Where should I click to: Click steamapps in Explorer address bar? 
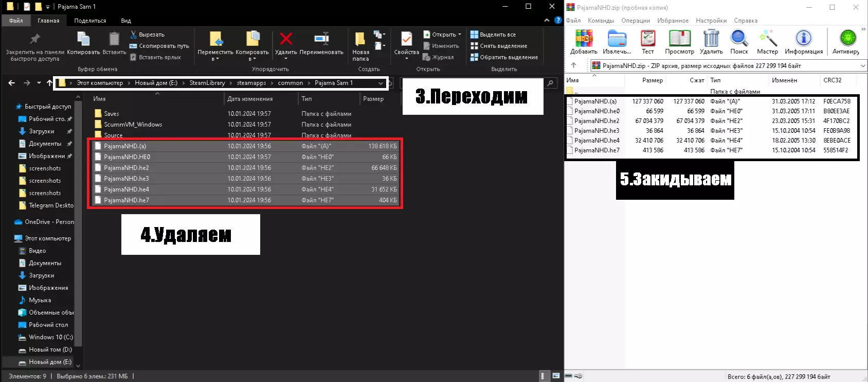pyautogui.click(x=251, y=83)
